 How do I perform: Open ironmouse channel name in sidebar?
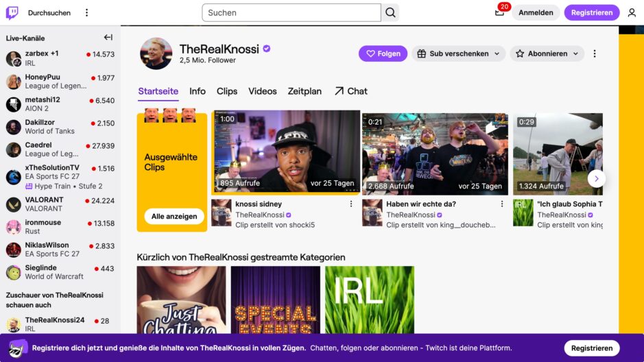(43, 222)
